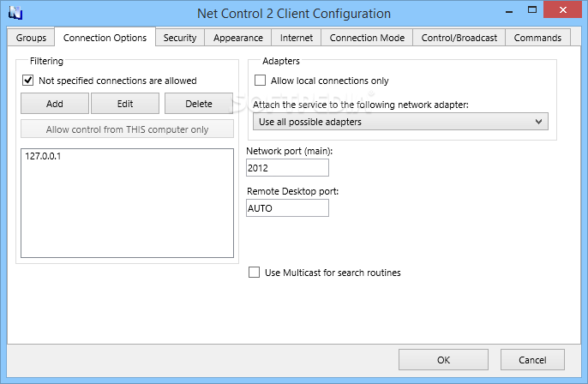The width and height of the screenshot is (588, 384).
Task: Enable Allow local connections only
Action: 260,81
